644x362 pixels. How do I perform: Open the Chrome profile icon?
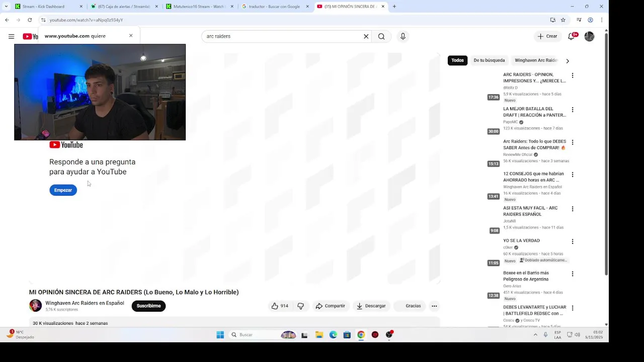590,20
